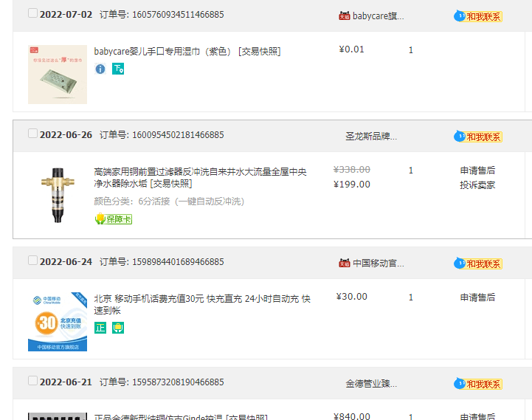Screen dimensions: 532x420
Task: Contact 圣龙斯品牌 seller via 和我联系
Action: (478, 137)
